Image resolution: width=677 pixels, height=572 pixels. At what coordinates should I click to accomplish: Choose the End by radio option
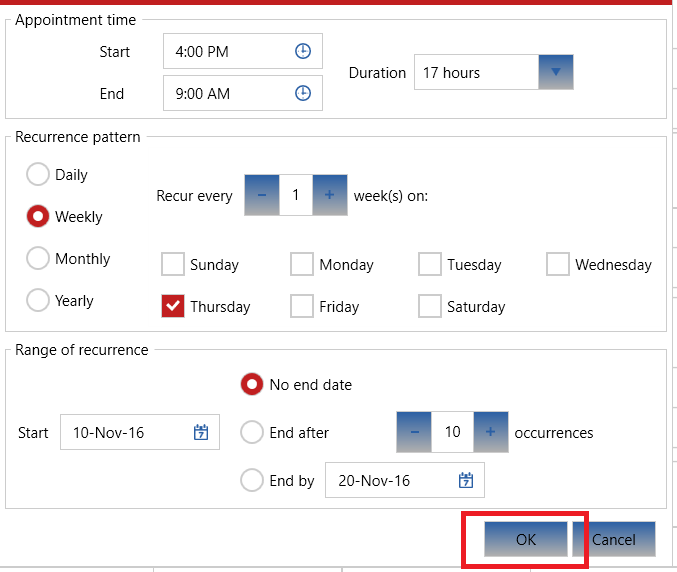point(252,481)
